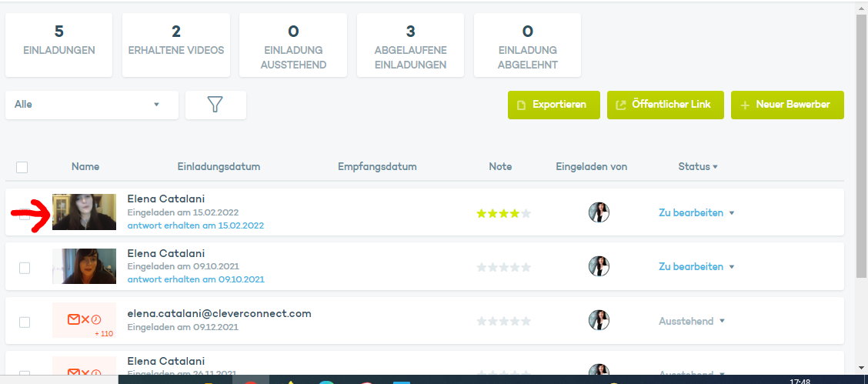Open the "Alle" filter dropdown
The height and width of the screenshot is (384, 868).
[92, 105]
